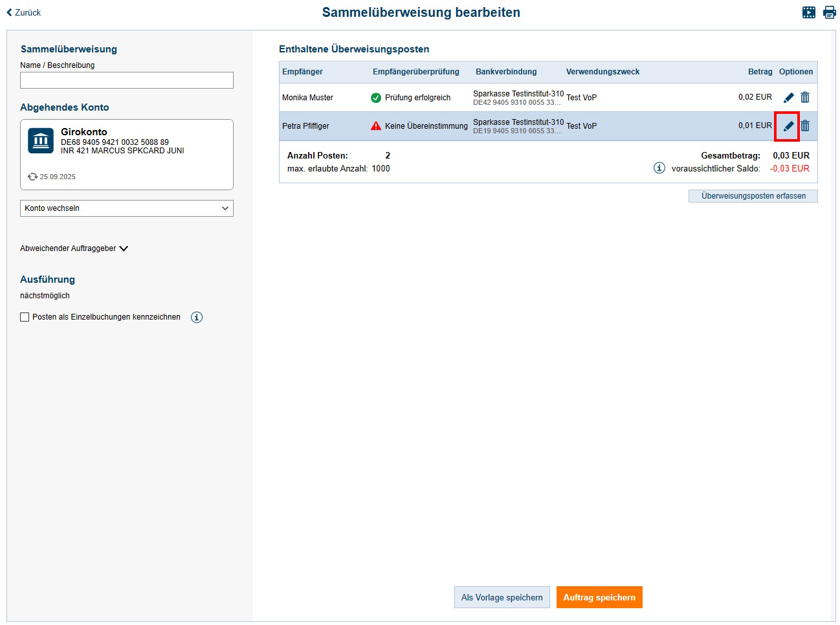
Task: Edit Monika Muster transfer with pencil icon
Action: 788,98
